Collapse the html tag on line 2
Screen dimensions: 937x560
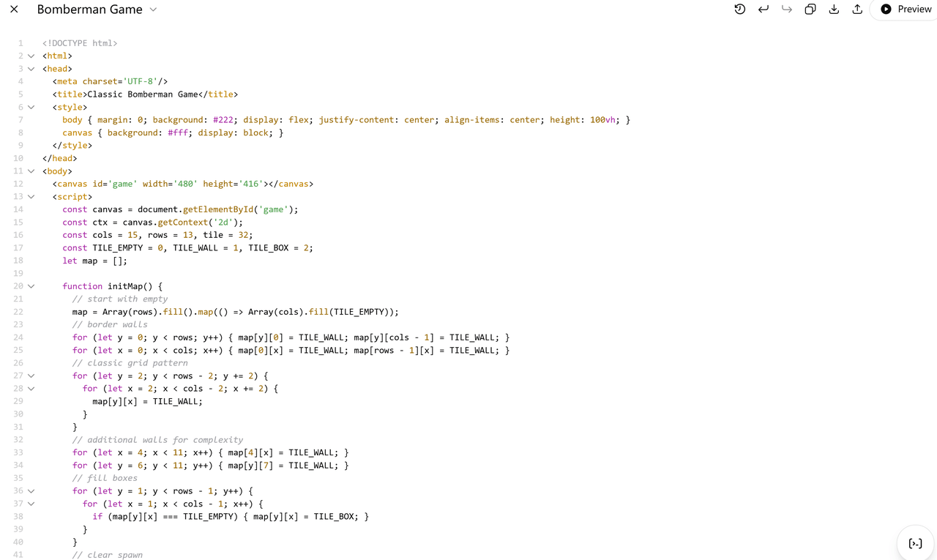31,56
